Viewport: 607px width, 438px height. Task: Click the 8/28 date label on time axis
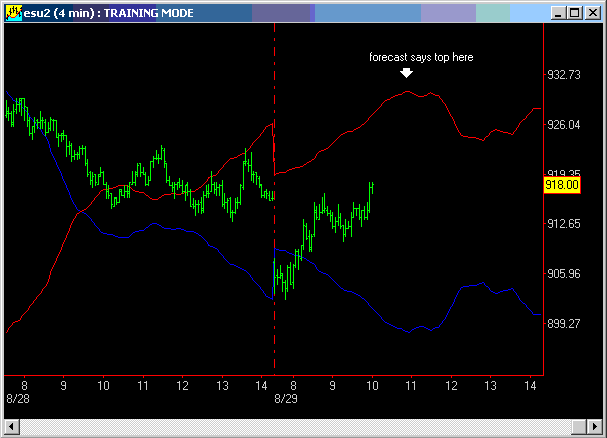pos(18,398)
